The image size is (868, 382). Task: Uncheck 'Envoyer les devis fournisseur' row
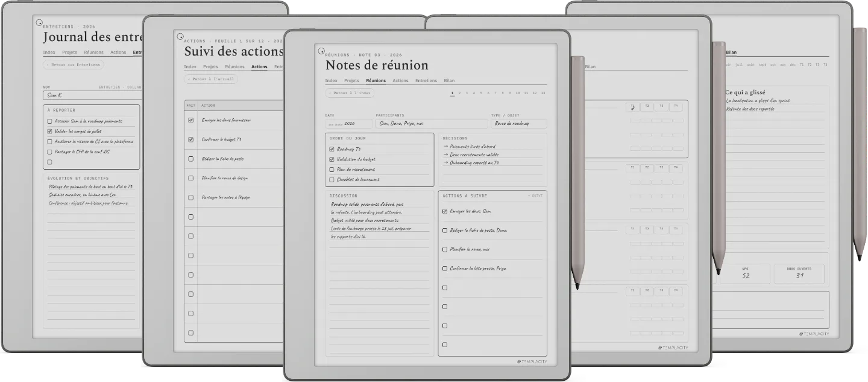click(190, 120)
